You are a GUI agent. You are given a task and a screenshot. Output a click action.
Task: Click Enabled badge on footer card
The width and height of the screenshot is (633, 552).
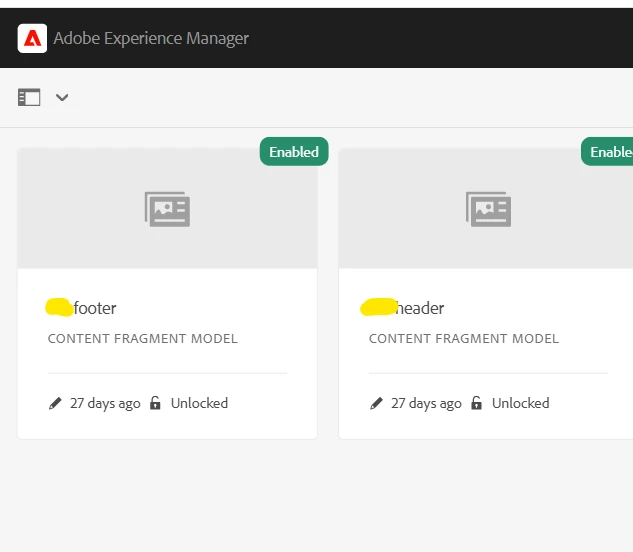pyautogui.click(x=294, y=152)
